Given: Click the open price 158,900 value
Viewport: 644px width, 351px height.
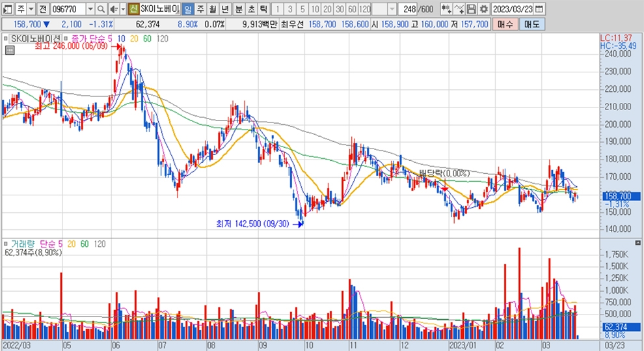Looking at the screenshot, I should 394,24.
